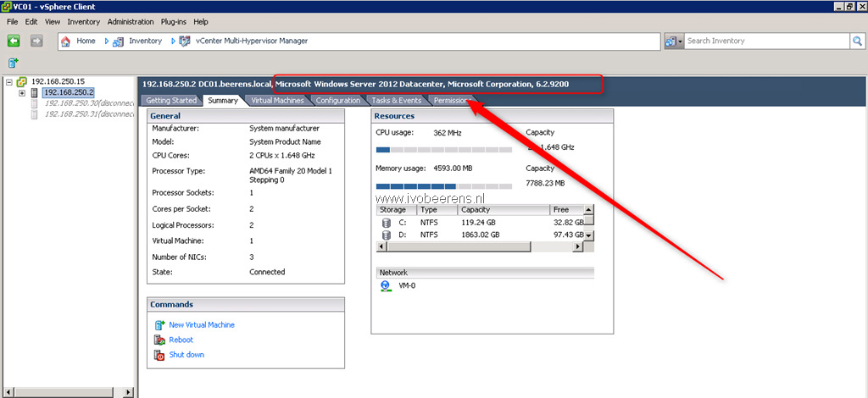Click the storage list scroll up arrow
This screenshot has height=398, width=868.
589,210
